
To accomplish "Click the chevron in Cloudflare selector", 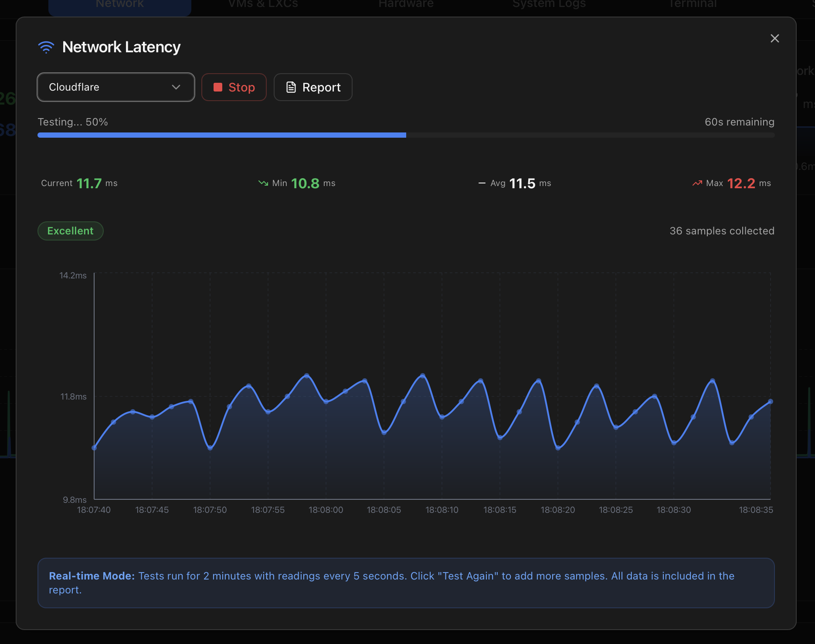I will 176,87.
